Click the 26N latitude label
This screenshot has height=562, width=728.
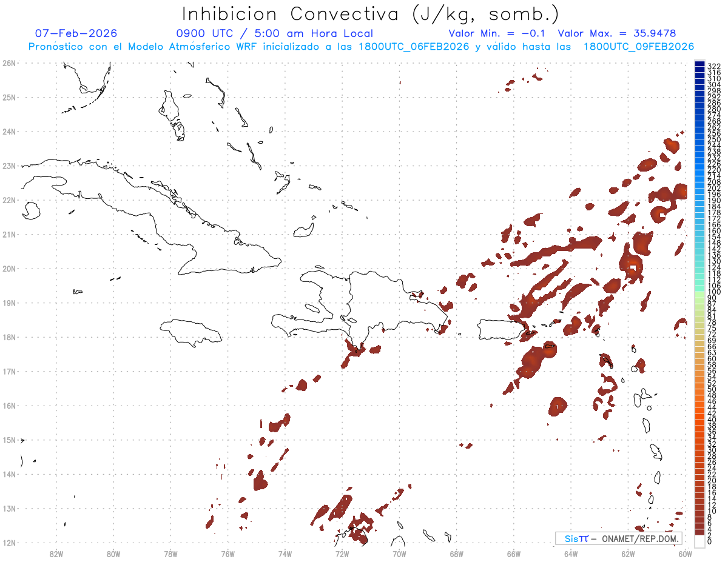tap(10, 62)
